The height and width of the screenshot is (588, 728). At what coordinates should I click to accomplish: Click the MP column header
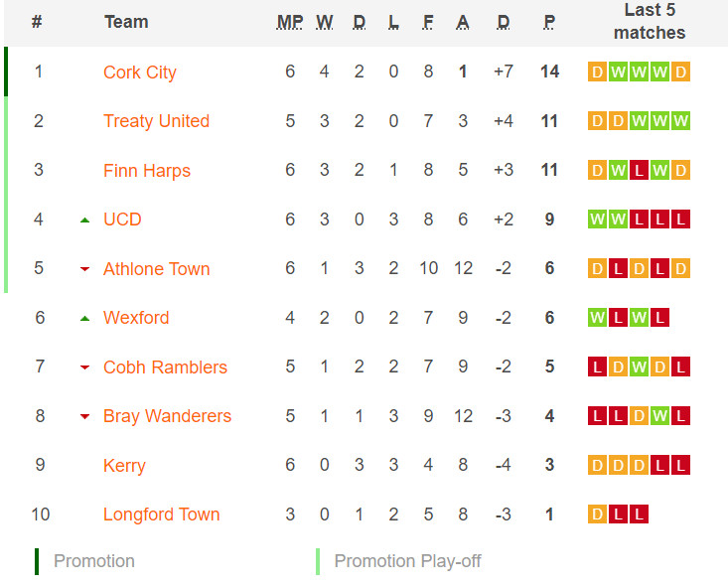pyautogui.click(x=290, y=22)
